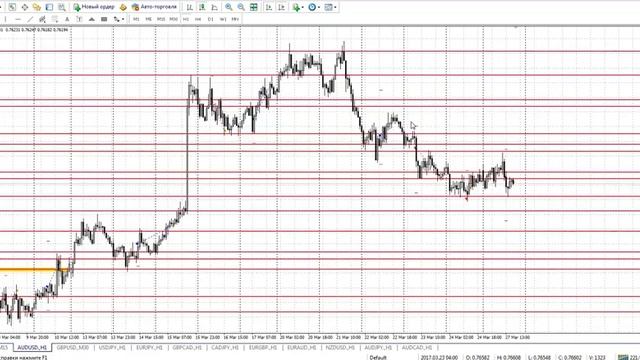Click the 2017.03.23 04:00 status bar date
The width and height of the screenshot is (640, 360).
(439, 358)
